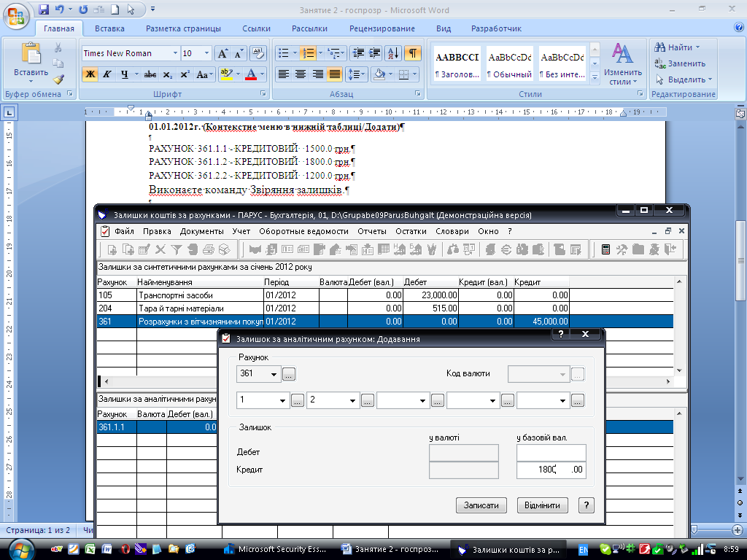Expand the first analytic level dropdown showing 1
The width and height of the screenshot is (747, 560).
click(x=282, y=400)
